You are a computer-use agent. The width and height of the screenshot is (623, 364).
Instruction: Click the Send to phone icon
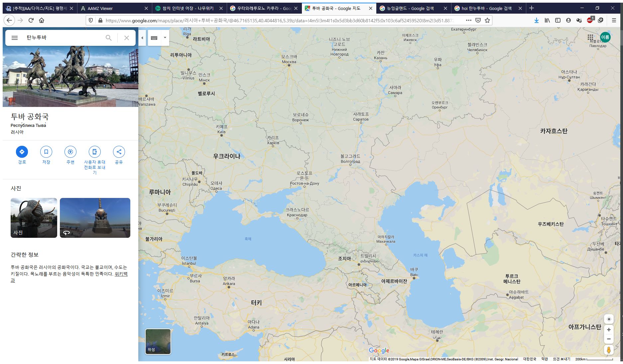tap(95, 152)
